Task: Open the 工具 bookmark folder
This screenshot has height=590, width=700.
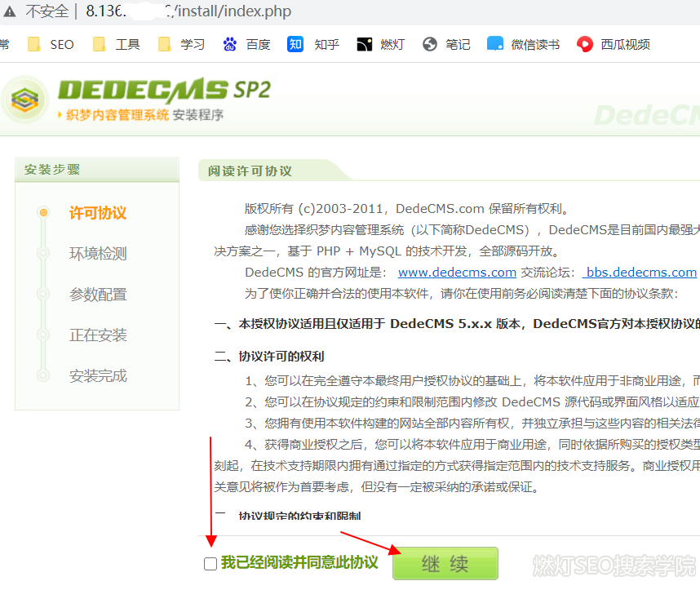Action: coord(117,44)
